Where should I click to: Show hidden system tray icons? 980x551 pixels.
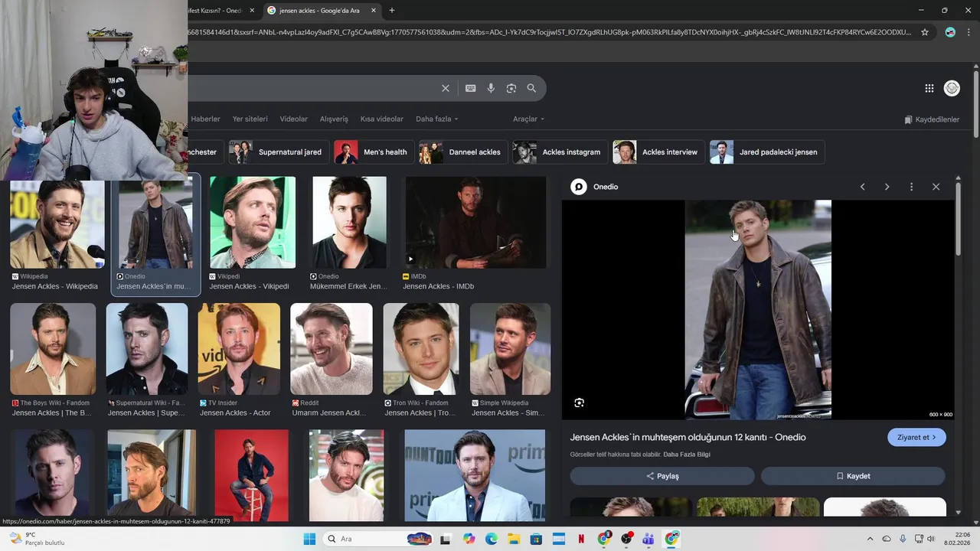[x=870, y=539]
